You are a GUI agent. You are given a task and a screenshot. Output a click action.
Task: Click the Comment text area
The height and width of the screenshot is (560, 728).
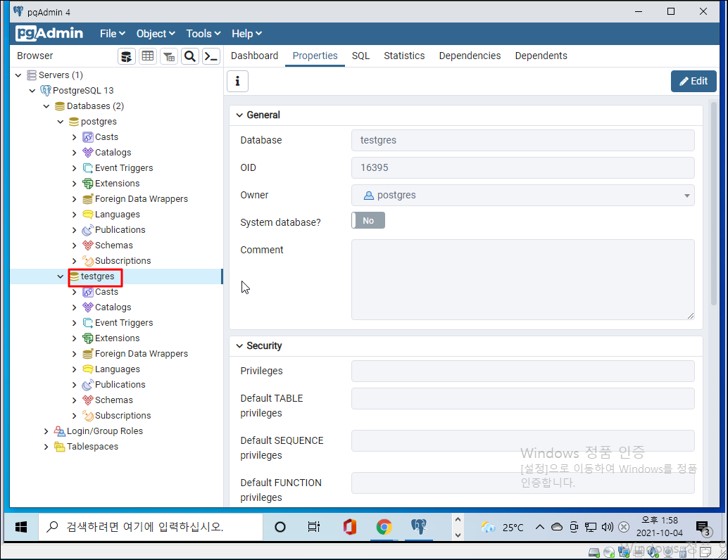[x=523, y=279]
